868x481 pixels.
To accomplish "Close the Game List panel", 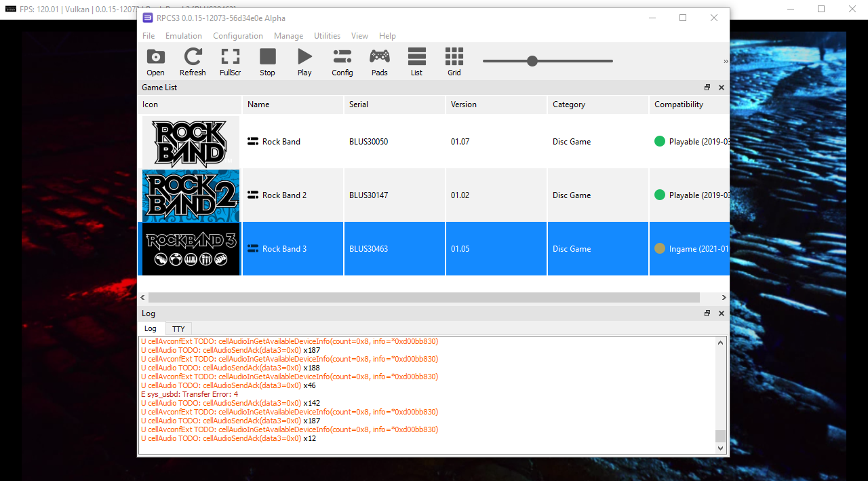I will [x=722, y=88].
